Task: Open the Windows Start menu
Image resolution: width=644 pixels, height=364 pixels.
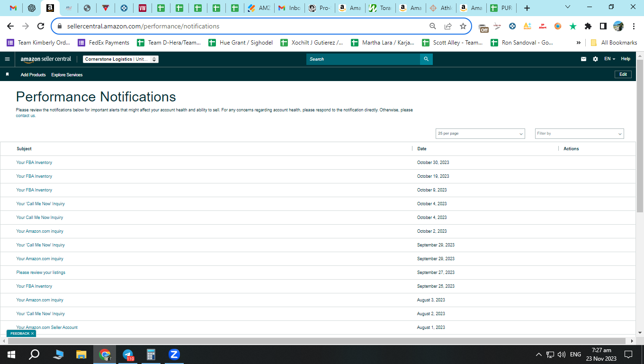Action: click(x=11, y=354)
